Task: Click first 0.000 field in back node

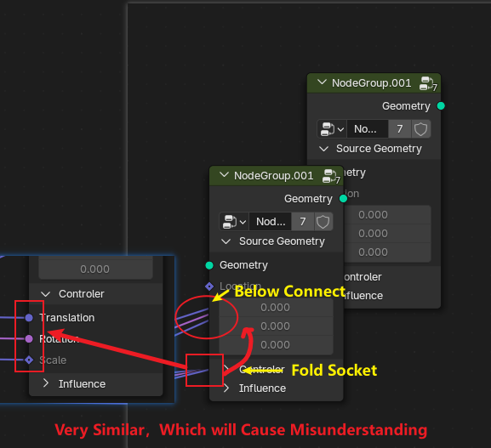Action: point(387,215)
